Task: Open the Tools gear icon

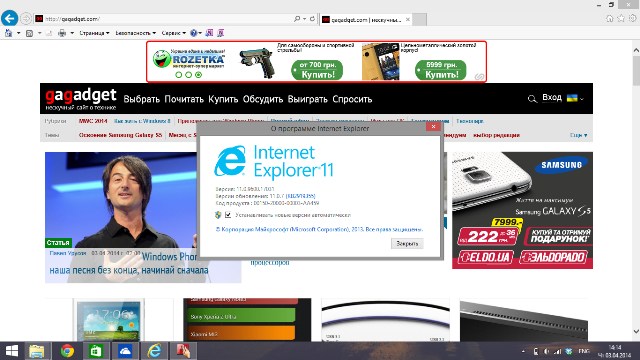Action: click(x=632, y=18)
